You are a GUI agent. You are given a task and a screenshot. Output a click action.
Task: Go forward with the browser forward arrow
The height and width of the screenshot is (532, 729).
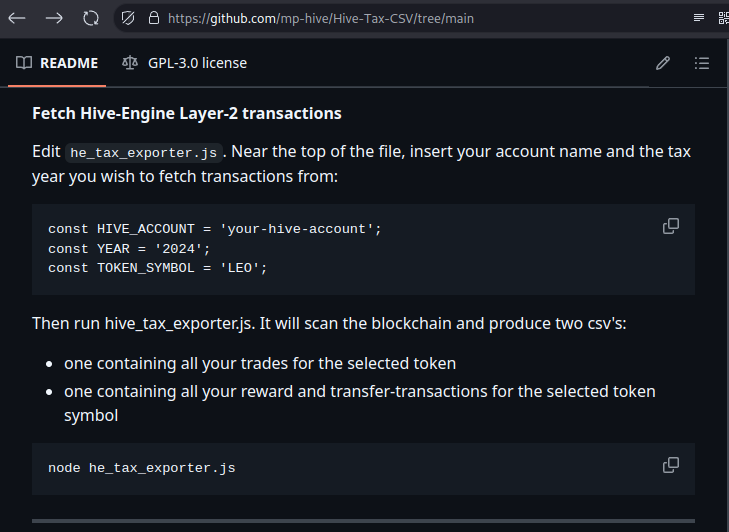point(54,19)
